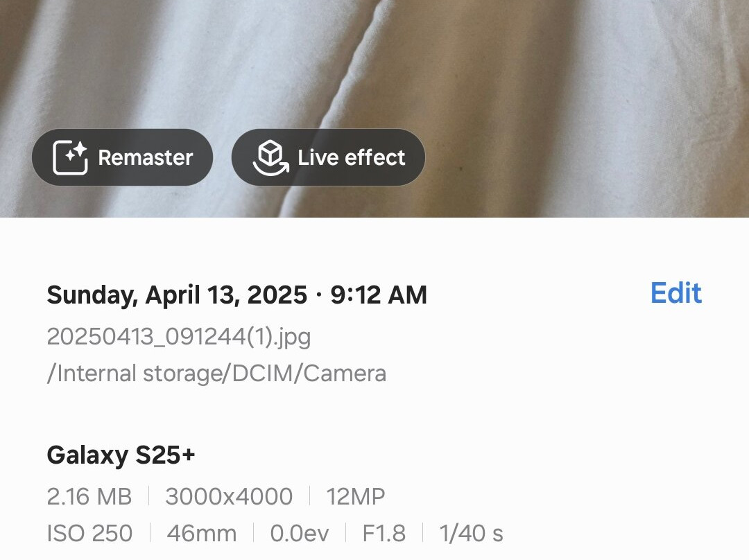Tap the /Internal storage/DCIM/Camera path
Image resolution: width=749 pixels, height=560 pixels.
point(216,374)
